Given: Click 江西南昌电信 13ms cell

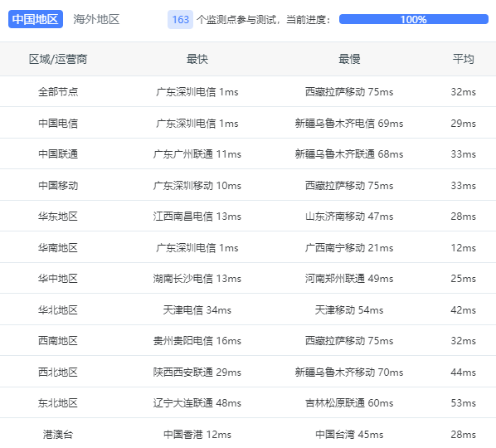Looking at the screenshot, I should [197, 217].
